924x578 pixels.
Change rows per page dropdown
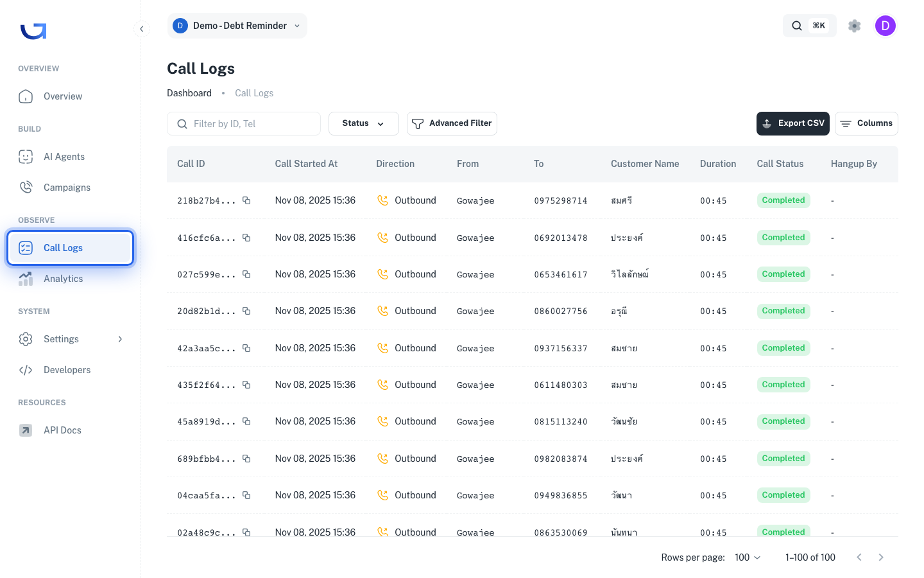point(748,557)
